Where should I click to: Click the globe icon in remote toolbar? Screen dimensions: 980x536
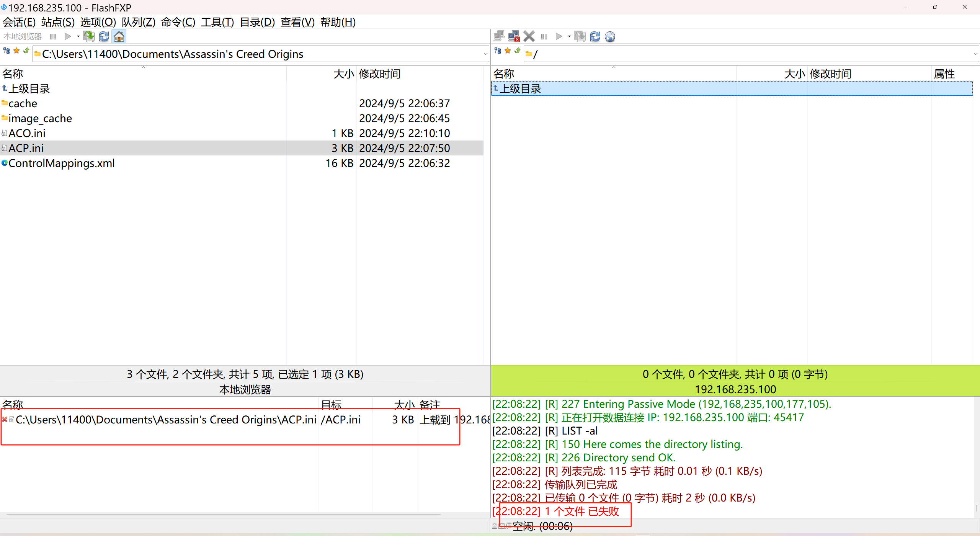click(x=610, y=36)
